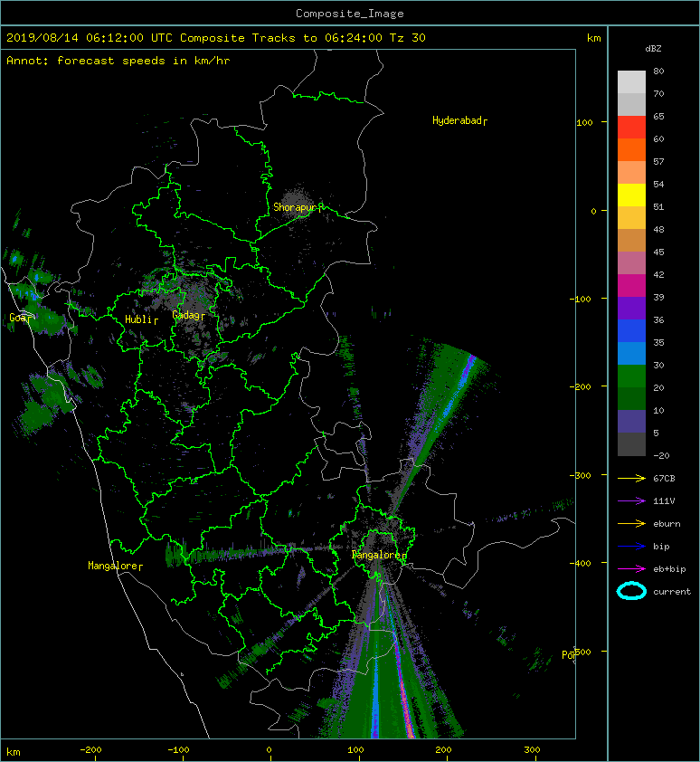Click the km unit label at bottom left
Image resolution: width=700 pixels, height=762 pixels.
click(x=14, y=752)
